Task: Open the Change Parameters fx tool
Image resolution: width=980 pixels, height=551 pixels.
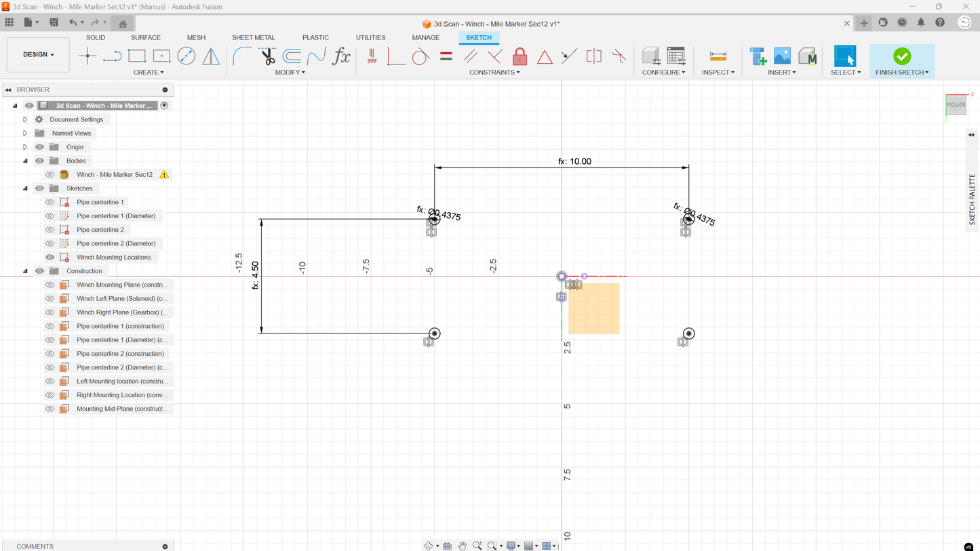Action: tap(341, 57)
